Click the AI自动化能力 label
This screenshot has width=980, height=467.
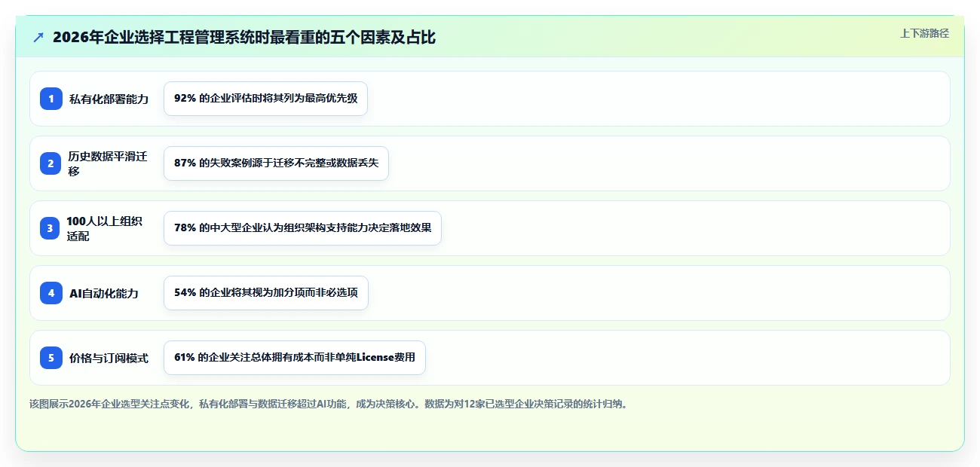click(104, 293)
